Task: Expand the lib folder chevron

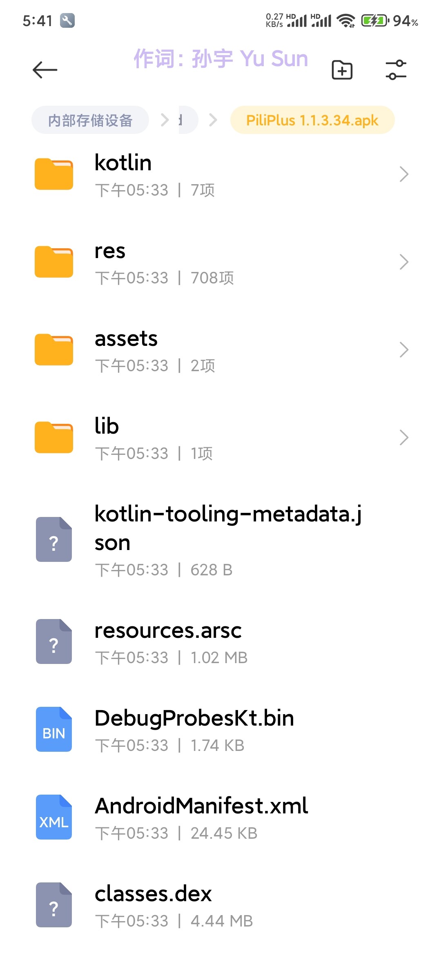Action: 404,438
